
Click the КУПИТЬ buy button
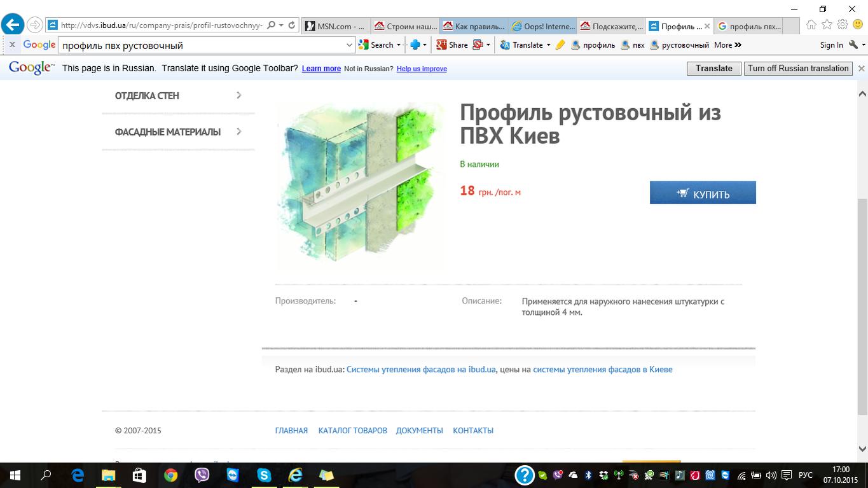(703, 193)
